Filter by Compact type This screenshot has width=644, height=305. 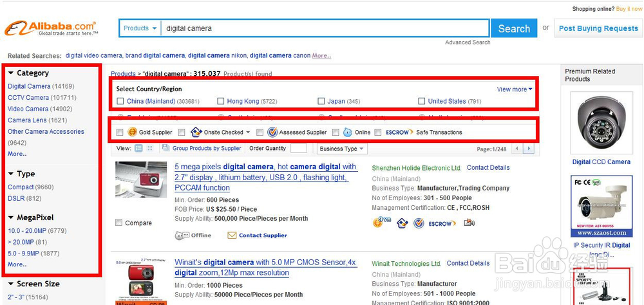point(21,187)
